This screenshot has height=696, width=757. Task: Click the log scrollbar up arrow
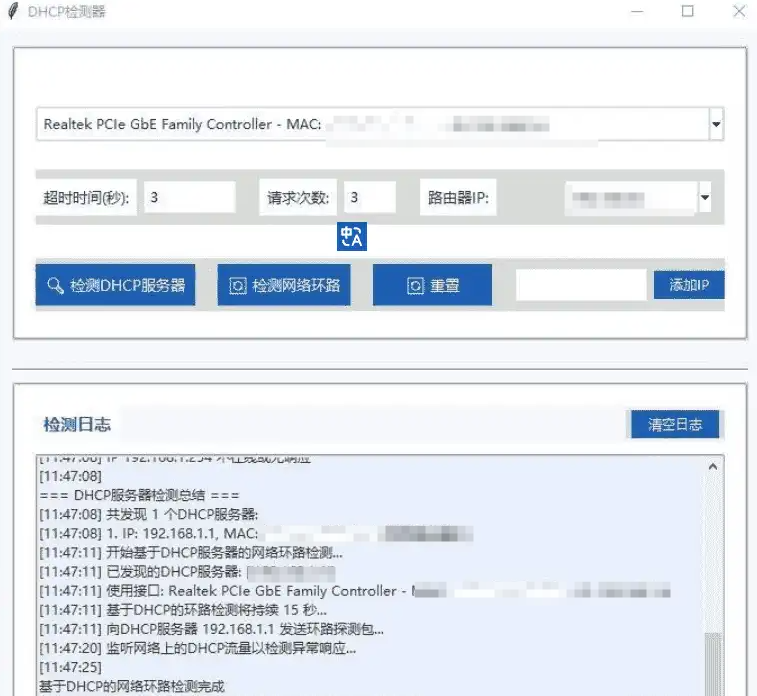(x=713, y=466)
